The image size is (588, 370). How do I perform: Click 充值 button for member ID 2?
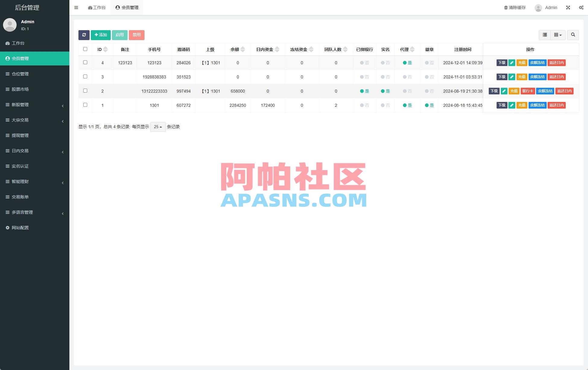coord(514,91)
